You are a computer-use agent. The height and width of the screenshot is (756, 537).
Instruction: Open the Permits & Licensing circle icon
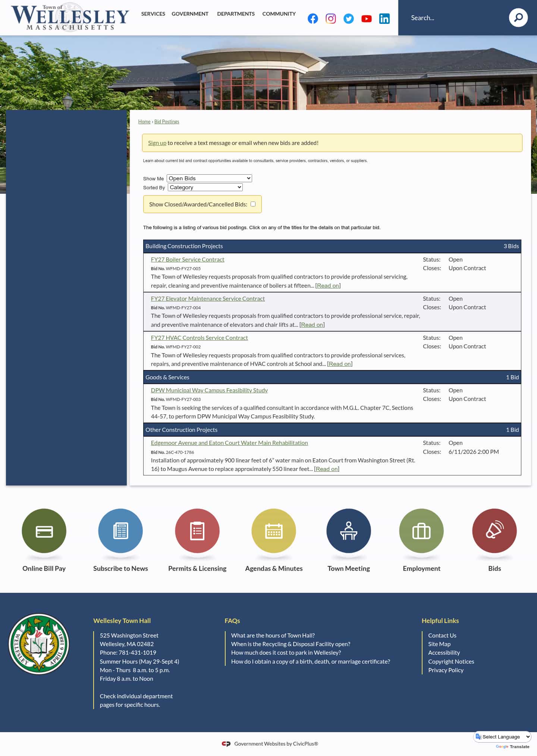pyautogui.click(x=197, y=531)
